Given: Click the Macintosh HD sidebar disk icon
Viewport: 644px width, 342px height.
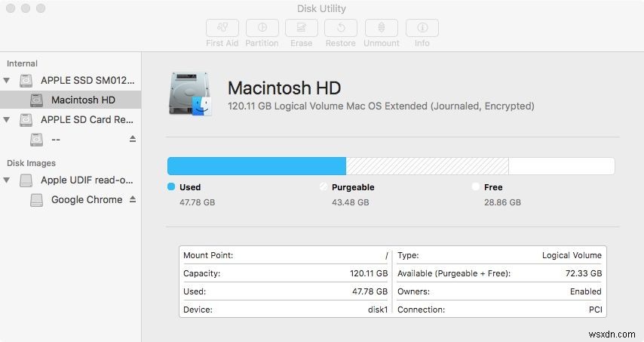Looking at the screenshot, I should 36,100.
